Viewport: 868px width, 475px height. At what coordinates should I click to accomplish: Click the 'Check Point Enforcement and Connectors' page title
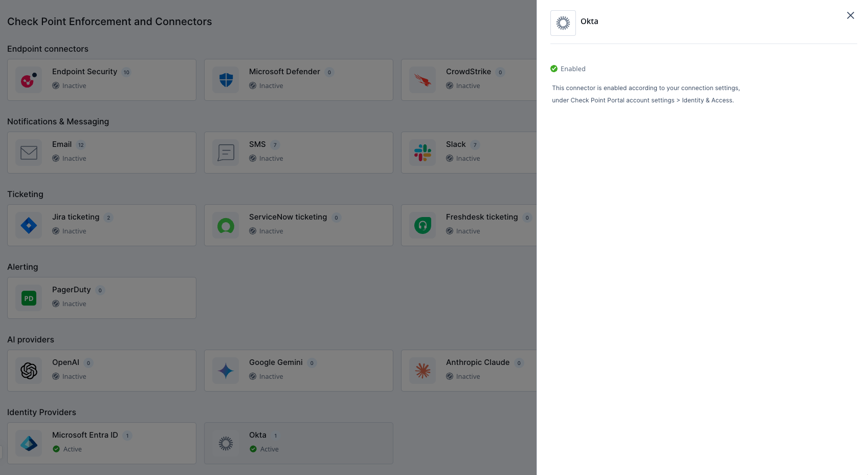109,21
